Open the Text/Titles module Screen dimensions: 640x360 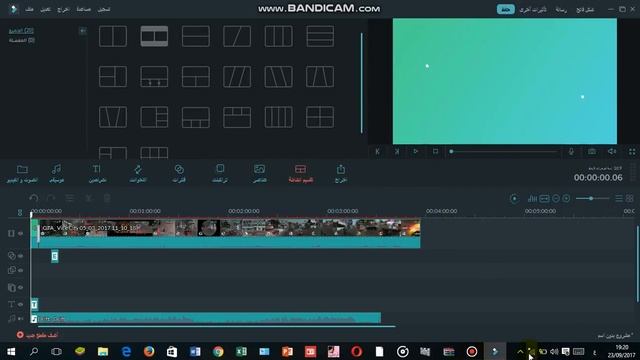[97, 173]
